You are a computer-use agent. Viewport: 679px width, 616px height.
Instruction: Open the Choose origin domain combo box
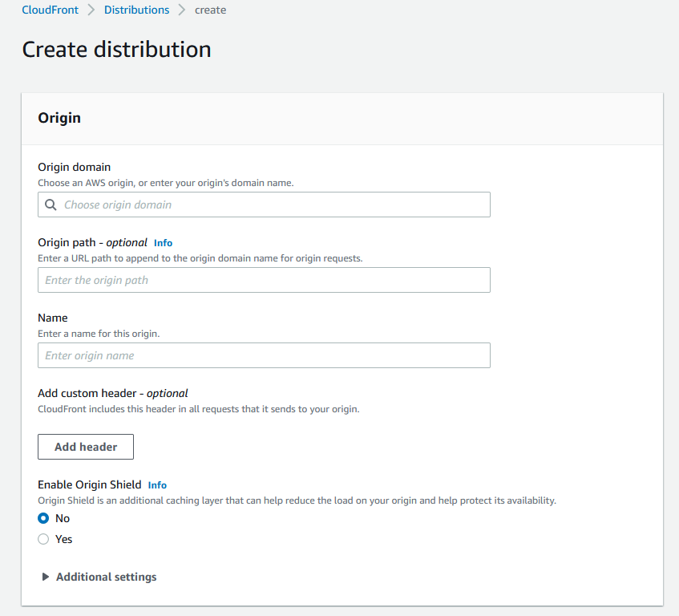273,205
